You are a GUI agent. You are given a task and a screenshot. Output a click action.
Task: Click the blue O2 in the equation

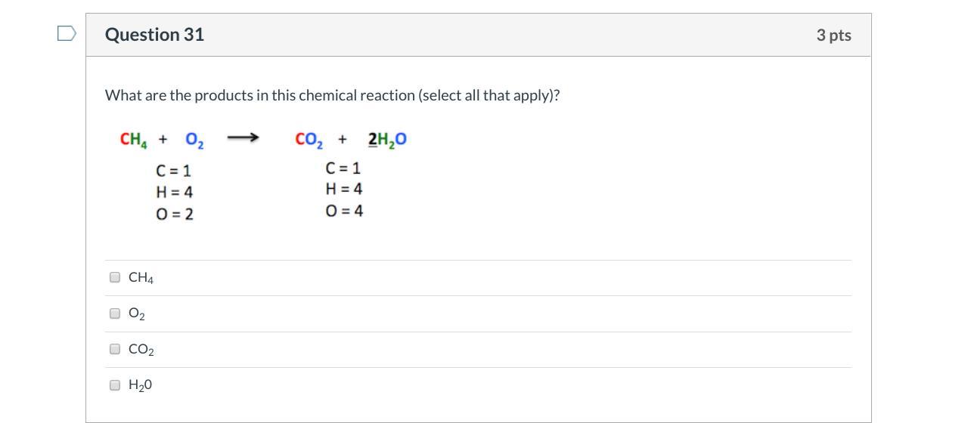pos(194,140)
